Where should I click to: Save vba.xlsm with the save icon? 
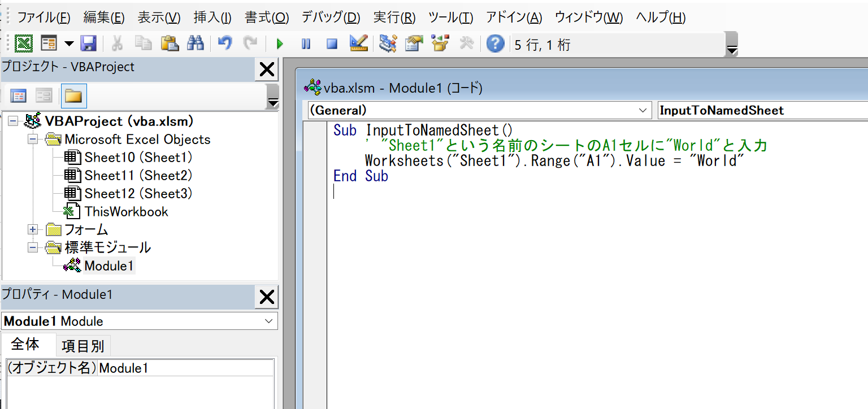click(89, 43)
